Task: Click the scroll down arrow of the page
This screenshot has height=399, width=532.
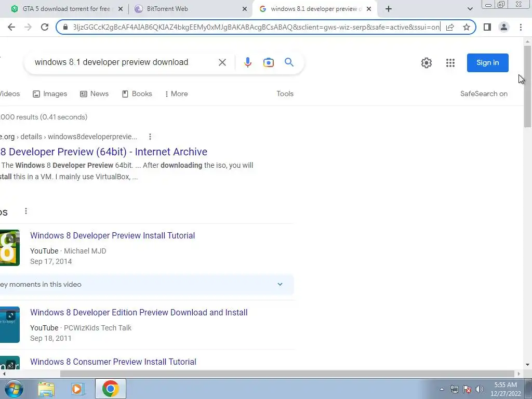Action: [x=527, y=365]
